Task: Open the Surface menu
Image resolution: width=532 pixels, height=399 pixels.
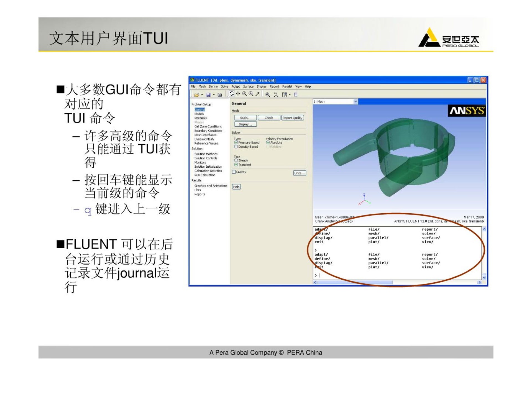Action: (x=248, y=86)
